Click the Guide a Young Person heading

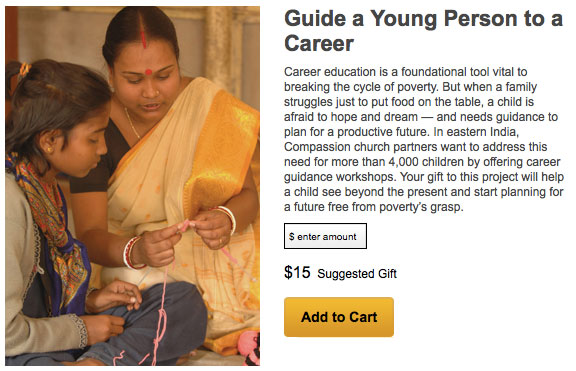coord(423,31)
